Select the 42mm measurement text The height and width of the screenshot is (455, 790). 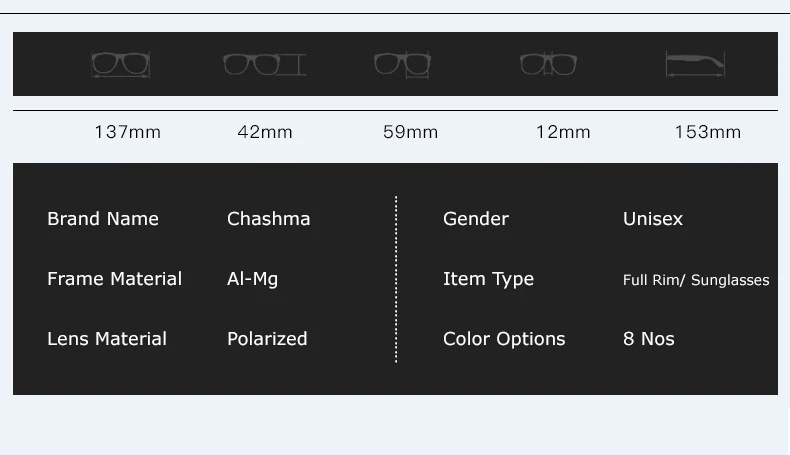(x=265, y=132)
